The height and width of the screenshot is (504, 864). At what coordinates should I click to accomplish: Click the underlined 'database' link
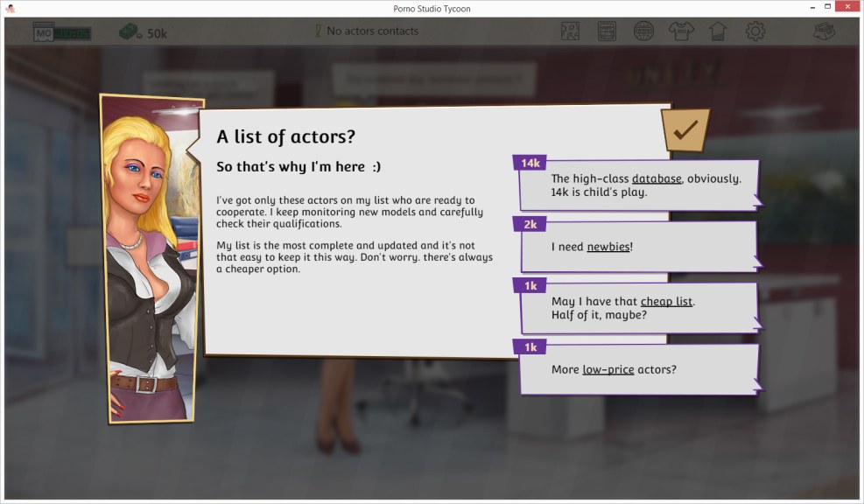pos(657,178)
